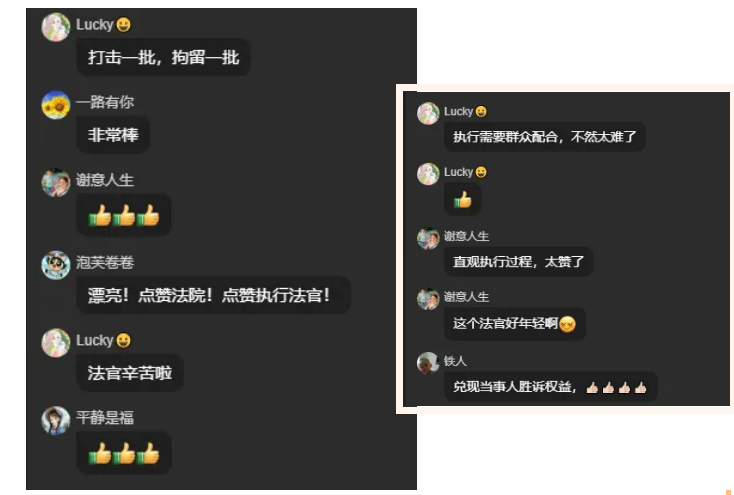This screenshot has width=734, height=495.
Task: Open the sunflower avatar of 一路有你
Action: click(x=56, y=105)
